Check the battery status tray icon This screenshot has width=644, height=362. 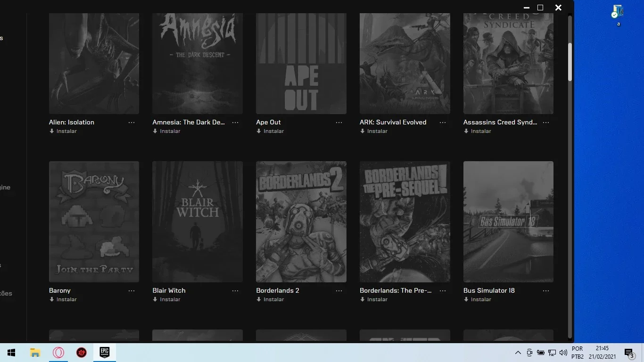point(541,353)
